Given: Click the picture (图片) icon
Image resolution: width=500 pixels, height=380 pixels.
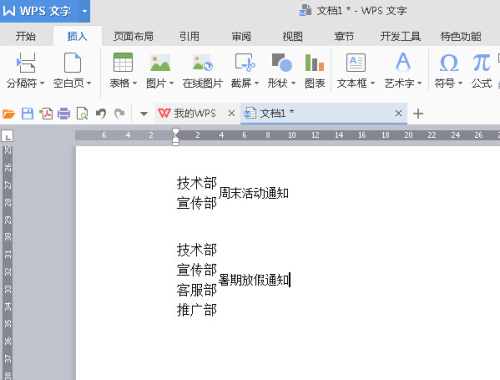Looking at the screenshot, I should click(x=160, y=63).
